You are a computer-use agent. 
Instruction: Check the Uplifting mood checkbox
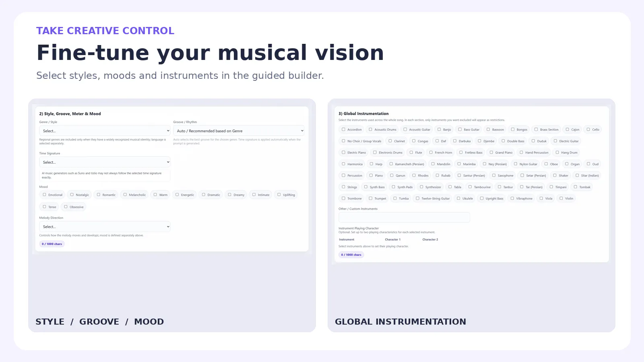(279, 195)
